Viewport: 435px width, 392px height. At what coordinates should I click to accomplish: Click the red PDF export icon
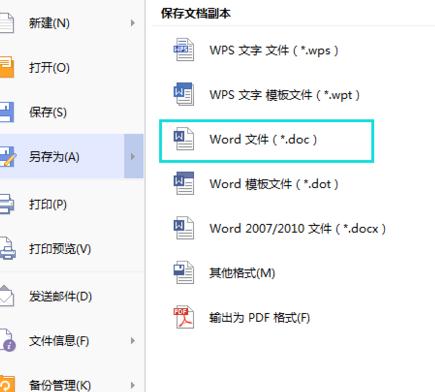tap(184, 317)
